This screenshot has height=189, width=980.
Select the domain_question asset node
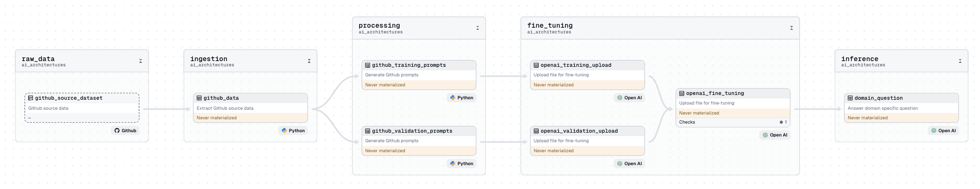point(901,107)
